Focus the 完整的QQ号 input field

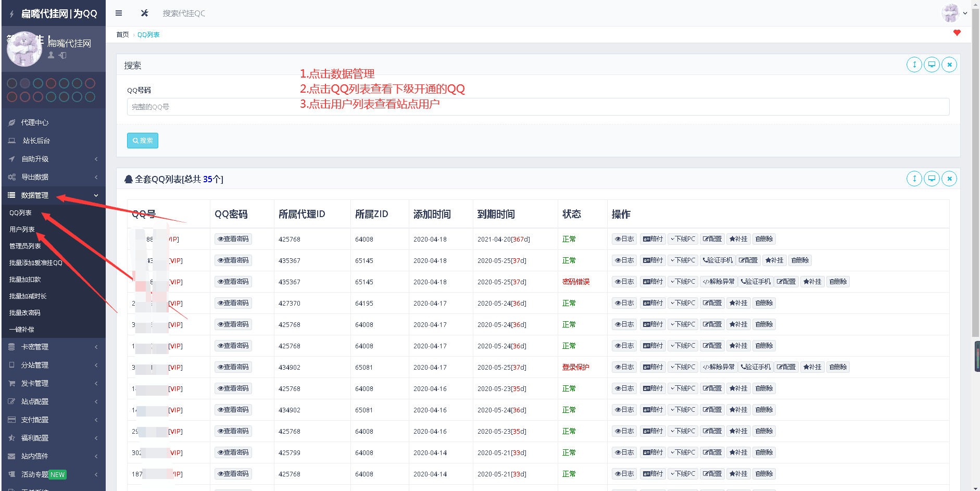tap(538, 107)
